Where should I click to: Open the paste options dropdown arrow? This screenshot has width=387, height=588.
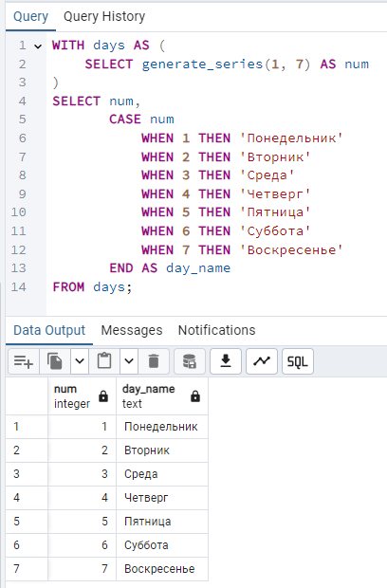click(x=129, y=361)
